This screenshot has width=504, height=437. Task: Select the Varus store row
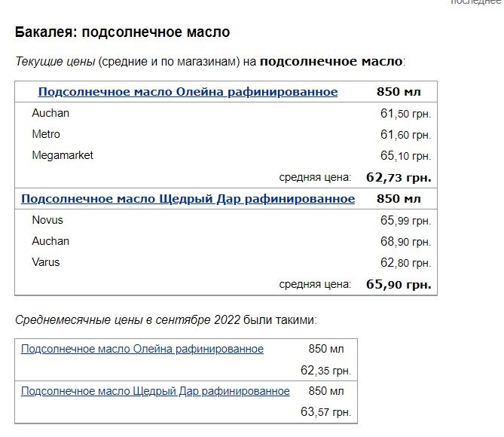click(46, 262)
